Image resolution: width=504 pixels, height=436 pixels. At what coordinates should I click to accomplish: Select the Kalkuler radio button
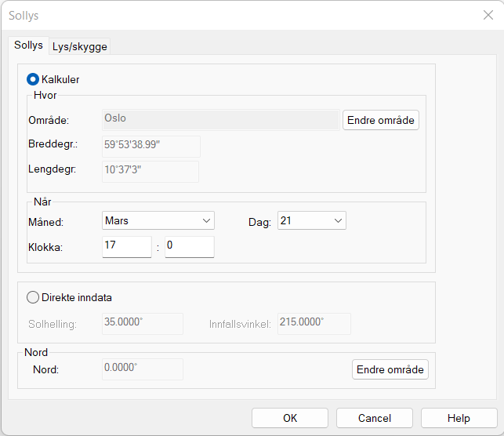coord(33,79)
